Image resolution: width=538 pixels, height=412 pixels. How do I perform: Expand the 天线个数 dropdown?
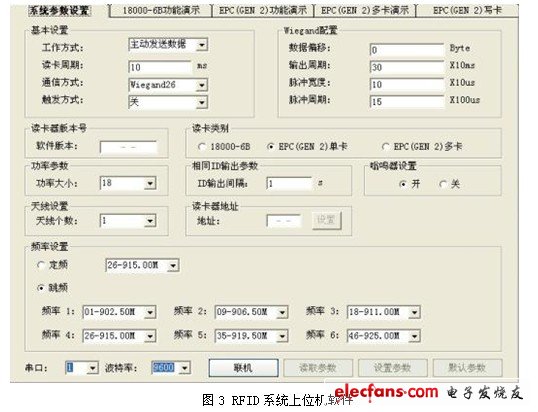[x=150, y=221]
